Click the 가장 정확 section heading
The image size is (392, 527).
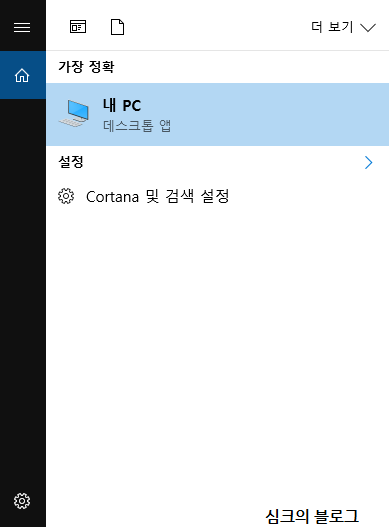86,67
